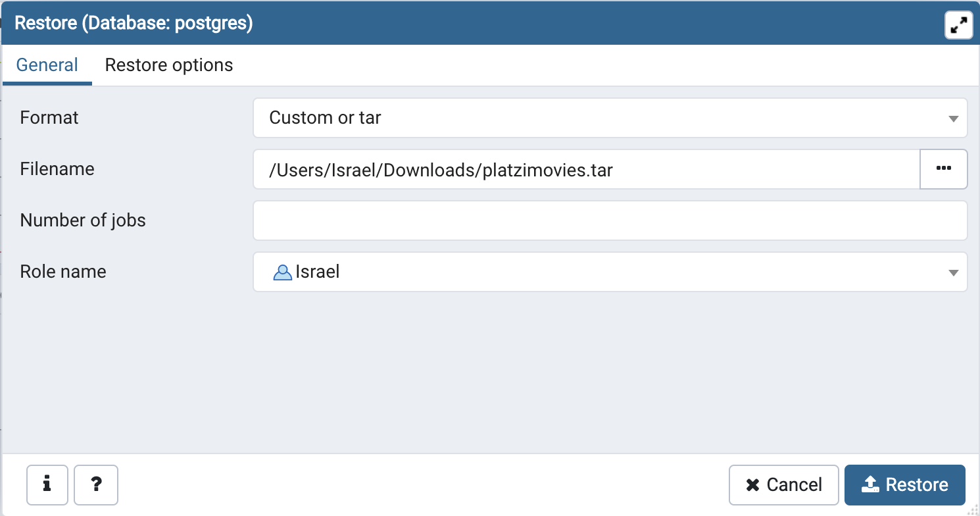Switch to the Restore options tab

(x=169, y=65)
